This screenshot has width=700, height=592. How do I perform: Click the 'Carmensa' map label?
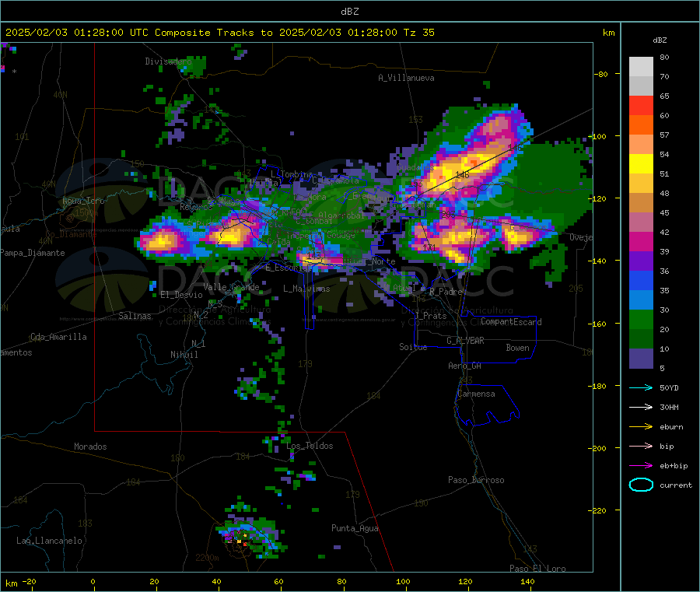476,394
